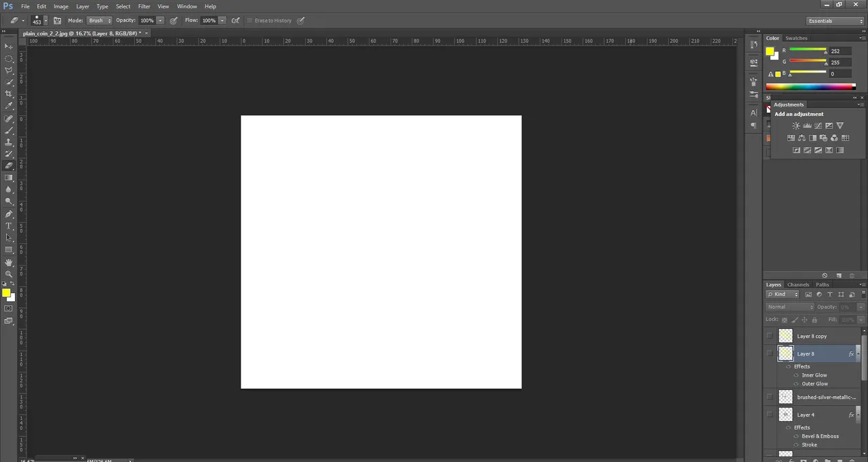The width and height of the screenshot is (868, 462).
Task: Open the Image menu
Action: pos(61,6)
